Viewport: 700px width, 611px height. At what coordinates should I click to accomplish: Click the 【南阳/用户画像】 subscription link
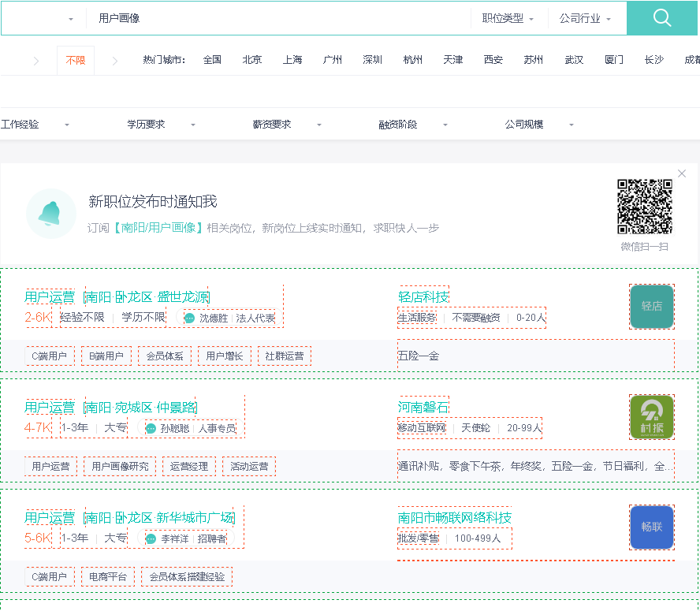pos(158,228)
